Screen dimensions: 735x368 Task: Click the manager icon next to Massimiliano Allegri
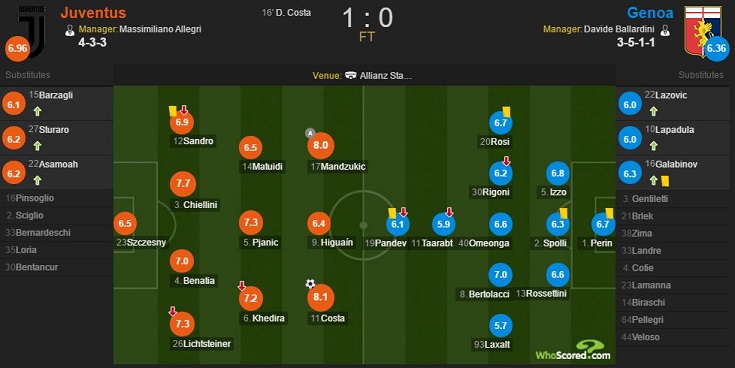click(70, 30)
